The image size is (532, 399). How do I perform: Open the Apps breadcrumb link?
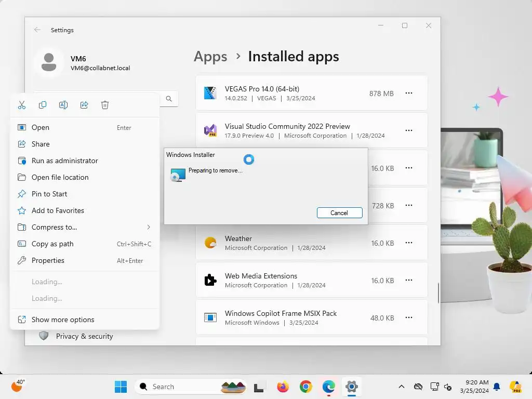point(210,56)
